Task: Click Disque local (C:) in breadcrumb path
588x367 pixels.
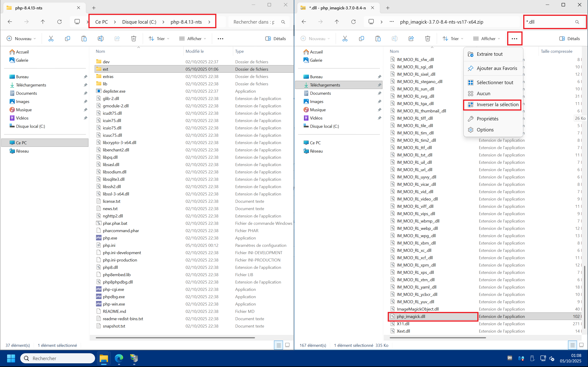Action: tap(139, 22)
